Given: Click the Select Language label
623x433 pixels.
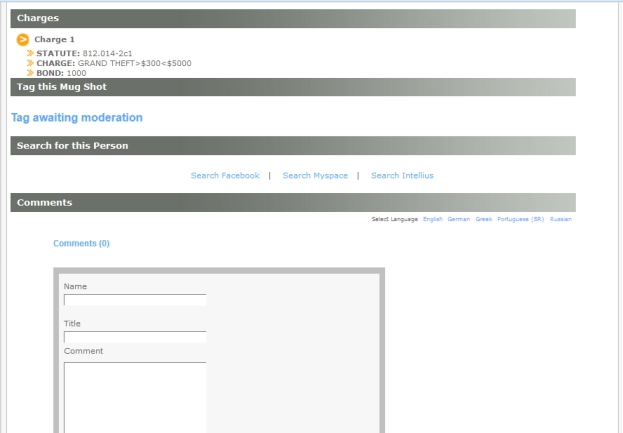Looking at the screenshot, I should click(x=395, y=219).
